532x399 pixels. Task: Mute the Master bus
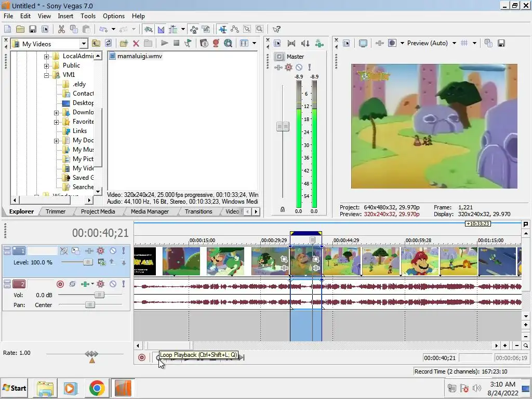pyautogui.click(x=299, y=67)
